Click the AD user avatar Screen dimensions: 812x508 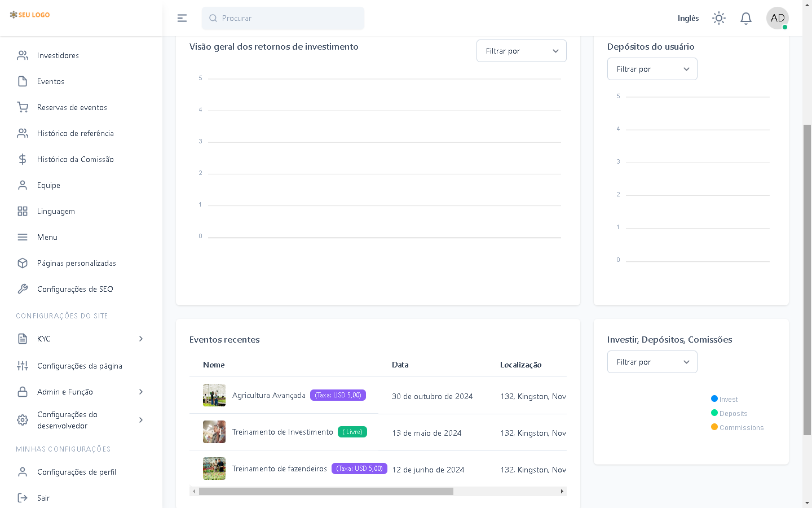[777, 18]
